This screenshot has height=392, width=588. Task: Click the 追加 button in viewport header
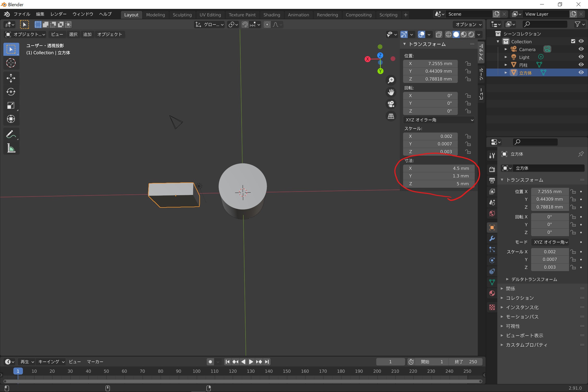tap(87, 34)
